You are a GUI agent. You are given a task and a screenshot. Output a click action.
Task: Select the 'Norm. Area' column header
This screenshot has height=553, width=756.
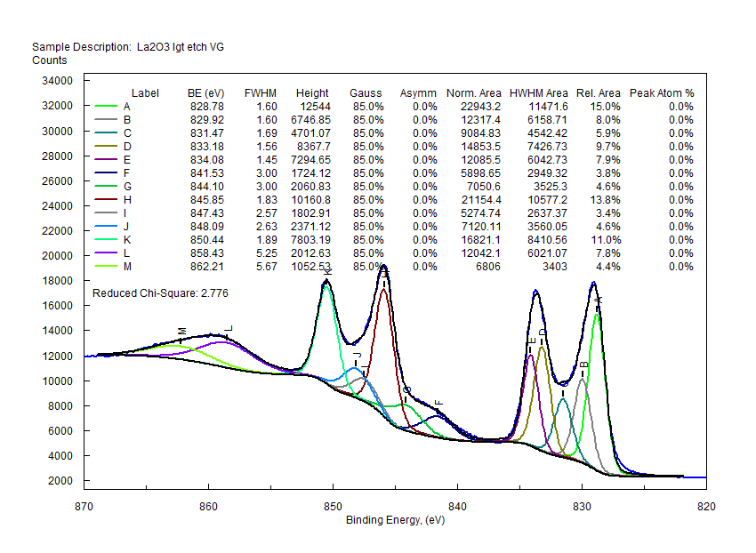click(x=474, y=92)
